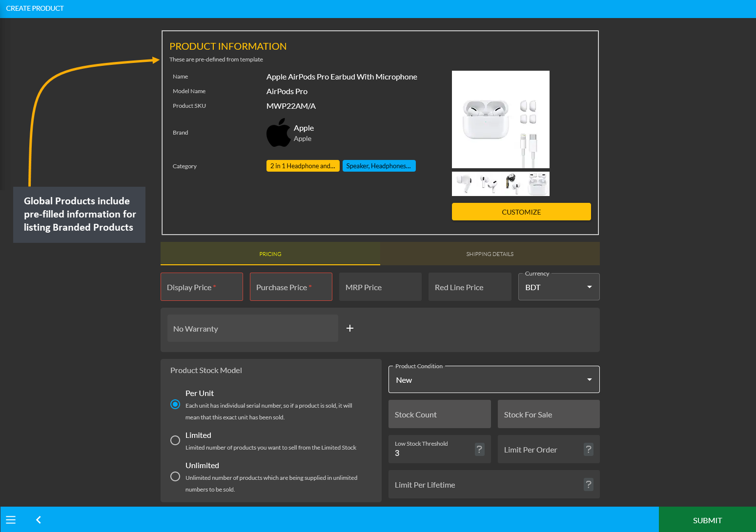This screenshot has width=756, height=532.
Task: Focus the MRP Price field
Action: pyautogui.click(x=380, y=287)
